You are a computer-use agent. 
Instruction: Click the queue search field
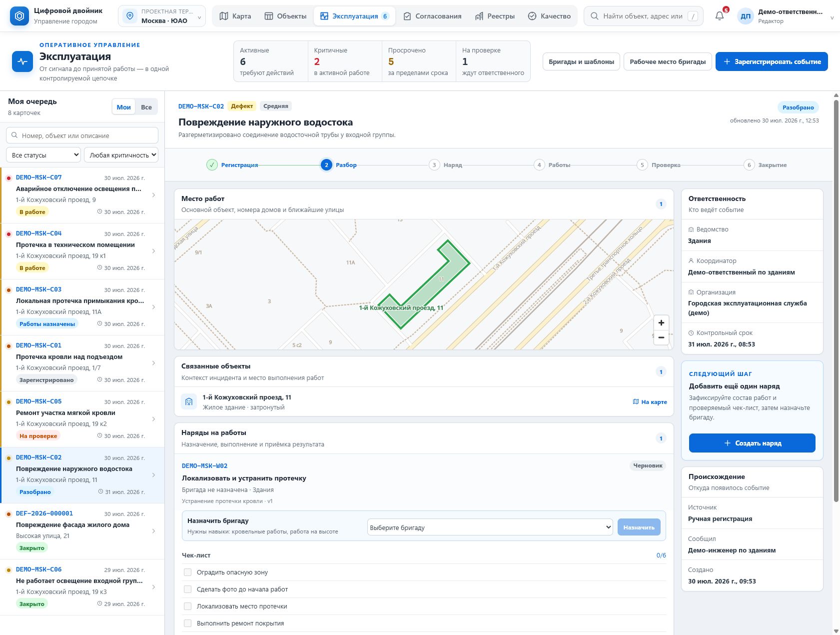pyautogui.click(x=82, y=135)
